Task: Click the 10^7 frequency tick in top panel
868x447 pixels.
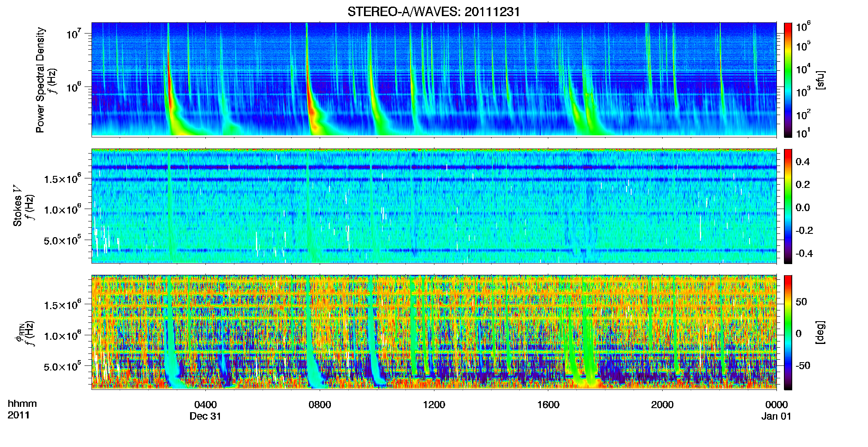Action: click(x=75, y=33)
